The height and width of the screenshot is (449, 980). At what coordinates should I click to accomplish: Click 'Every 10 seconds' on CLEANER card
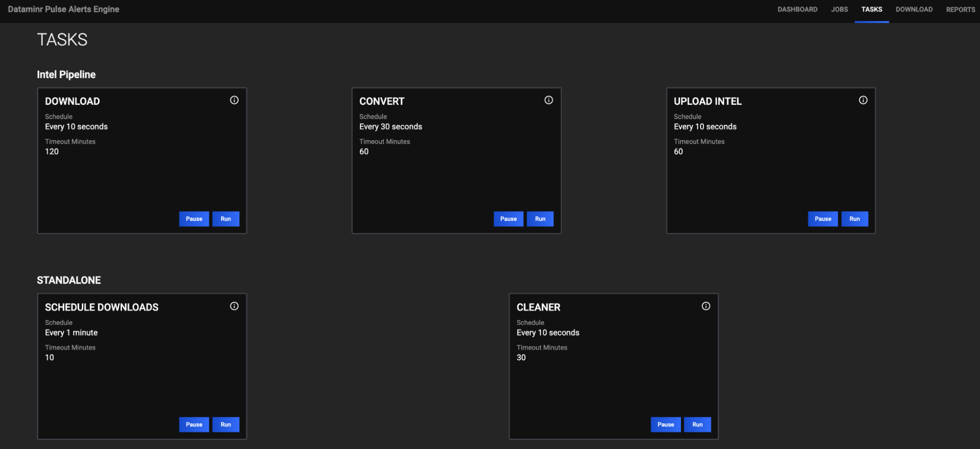point(548,332)
